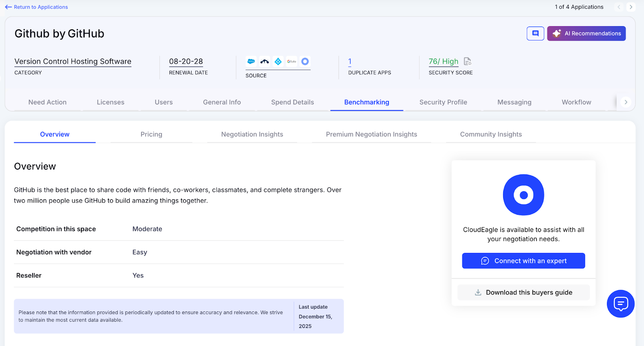Open the Community Insights sub-tab
The image size is (644, 346).
(491, 135)
